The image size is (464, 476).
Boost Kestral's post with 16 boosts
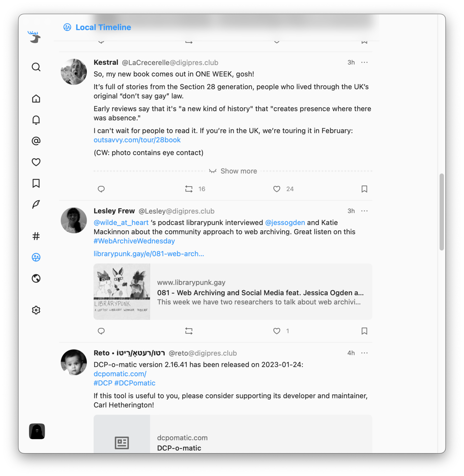pyautogui.click(x=189, y=189)
